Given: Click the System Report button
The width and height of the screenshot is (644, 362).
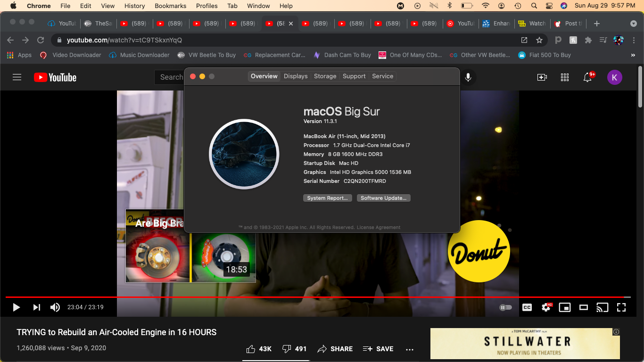Looking at the screenshot, I should 327,198.
